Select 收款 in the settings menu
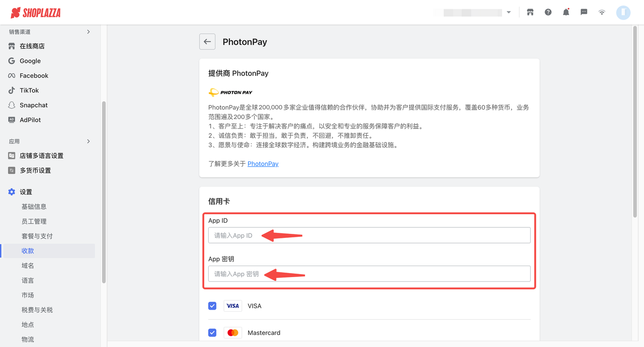 28,250
